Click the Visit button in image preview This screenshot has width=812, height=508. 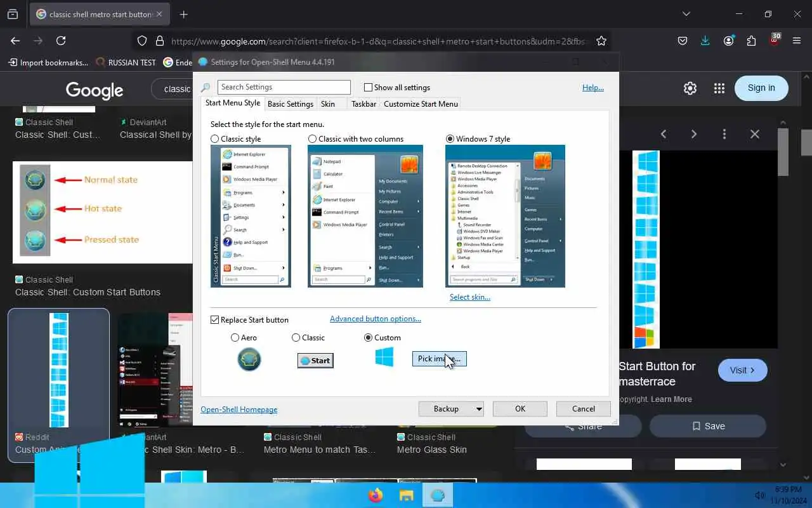[743, 370]
